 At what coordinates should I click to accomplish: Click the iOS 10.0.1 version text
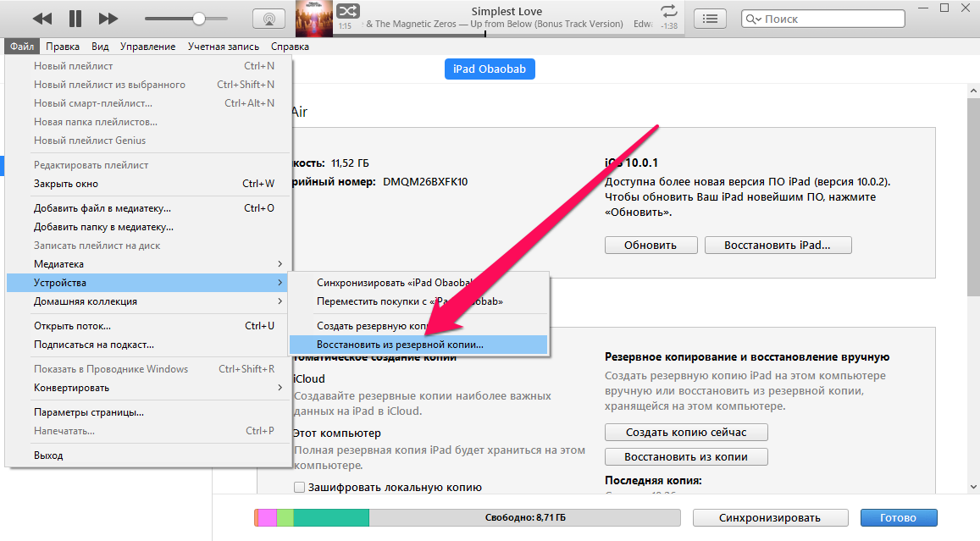point(631,163)
